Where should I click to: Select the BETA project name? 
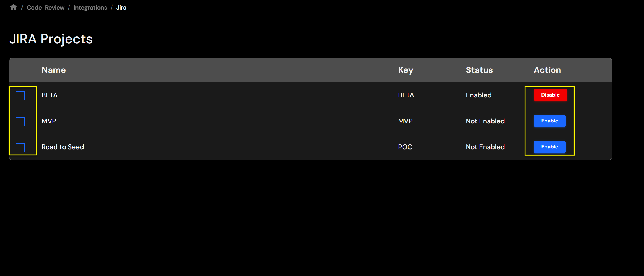coord(49,95)
